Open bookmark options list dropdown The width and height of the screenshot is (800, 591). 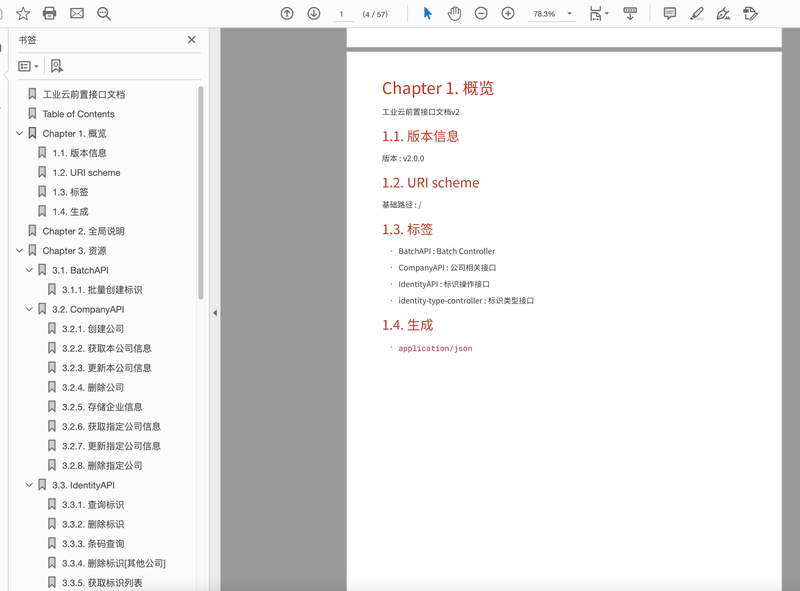click(x=29, y=66)
